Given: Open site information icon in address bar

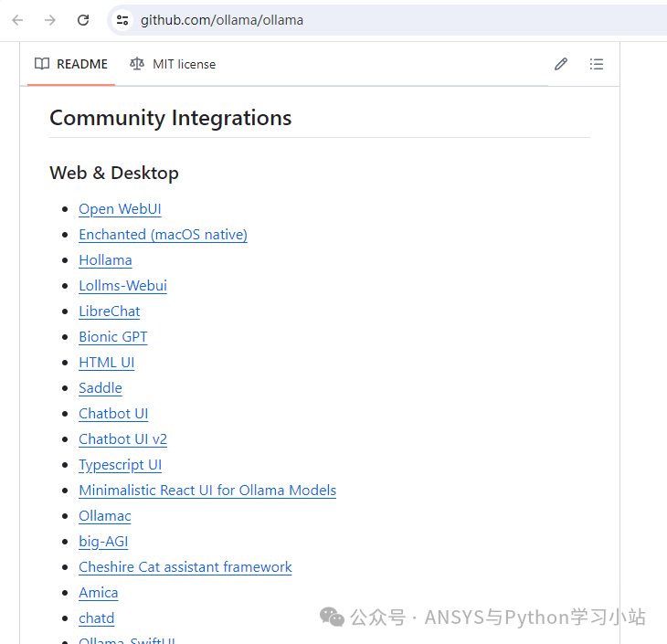Looking at the screenshot, I should [122, 20].
